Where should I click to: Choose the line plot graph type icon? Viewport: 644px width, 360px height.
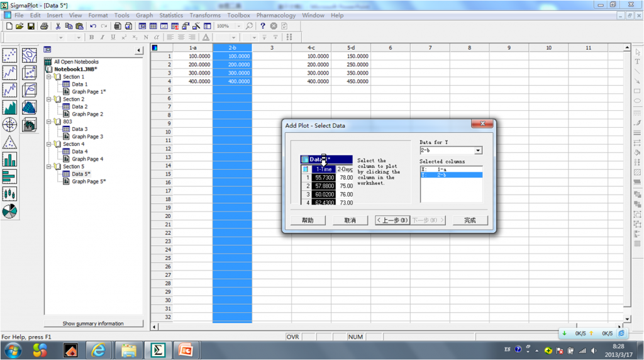[x=9, y=73]
